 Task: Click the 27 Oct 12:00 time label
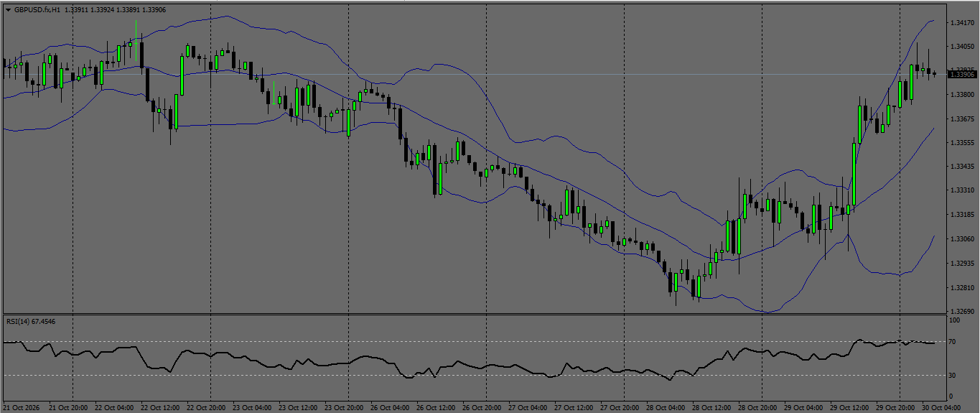(573, 407)
